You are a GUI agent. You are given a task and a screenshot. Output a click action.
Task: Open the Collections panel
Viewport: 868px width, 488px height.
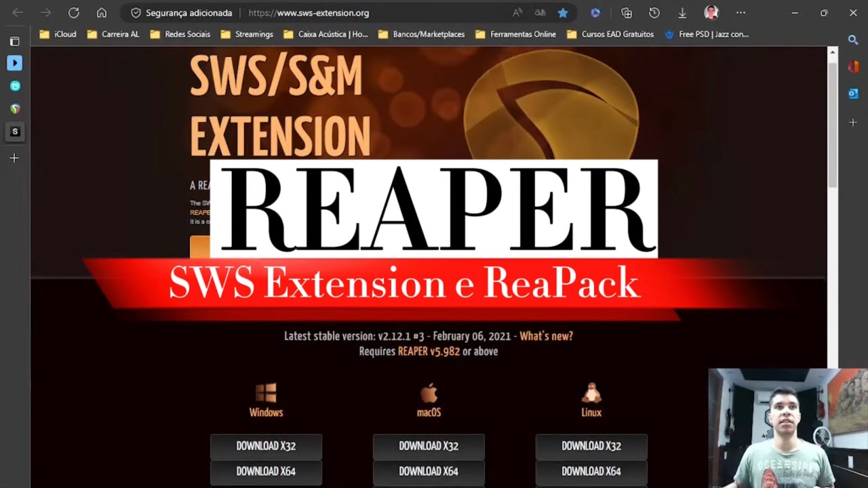click(x=627, y=13)
